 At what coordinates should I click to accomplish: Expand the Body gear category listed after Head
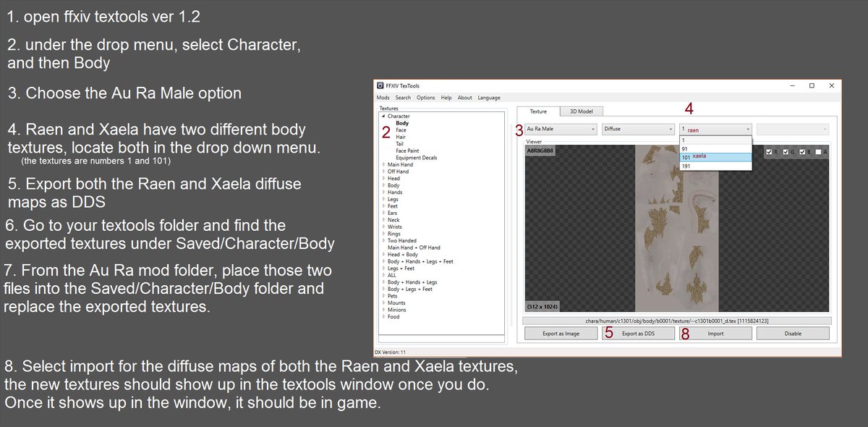tap(383, 185)
